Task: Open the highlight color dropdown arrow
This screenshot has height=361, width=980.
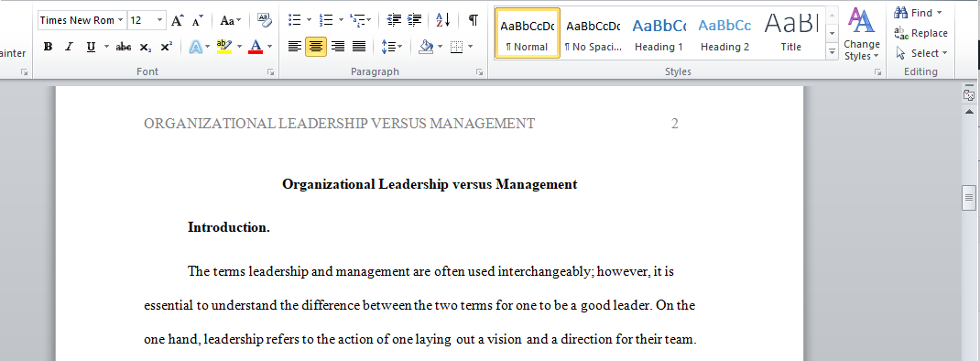Action: pyautogui.click(x=239, y=47)
